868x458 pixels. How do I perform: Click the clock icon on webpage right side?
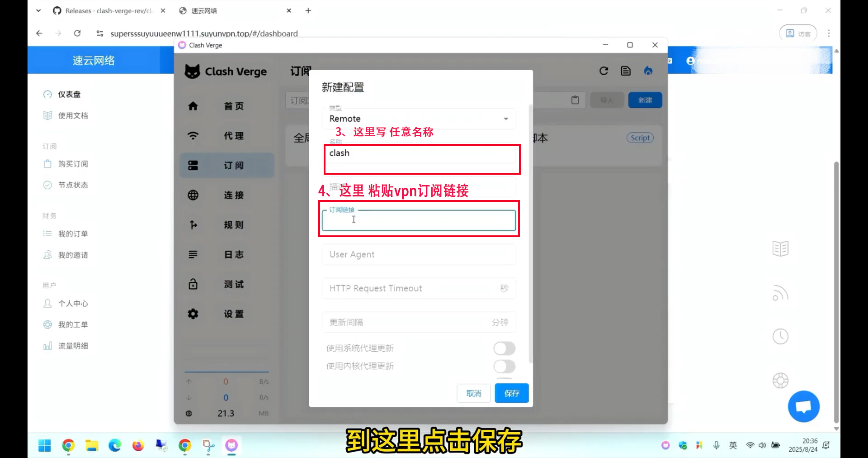(780, 336)
